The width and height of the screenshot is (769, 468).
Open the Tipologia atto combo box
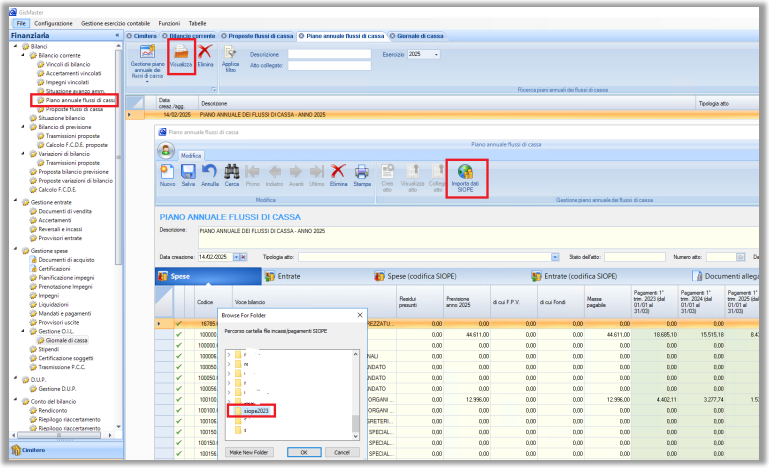click(554, 257)
